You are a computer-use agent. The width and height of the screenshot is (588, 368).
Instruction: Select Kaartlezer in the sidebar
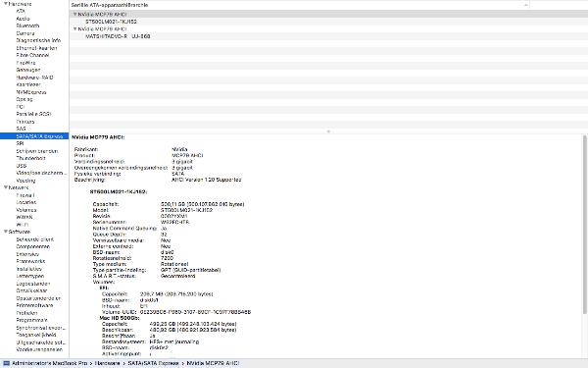click(x=28, y=84)
